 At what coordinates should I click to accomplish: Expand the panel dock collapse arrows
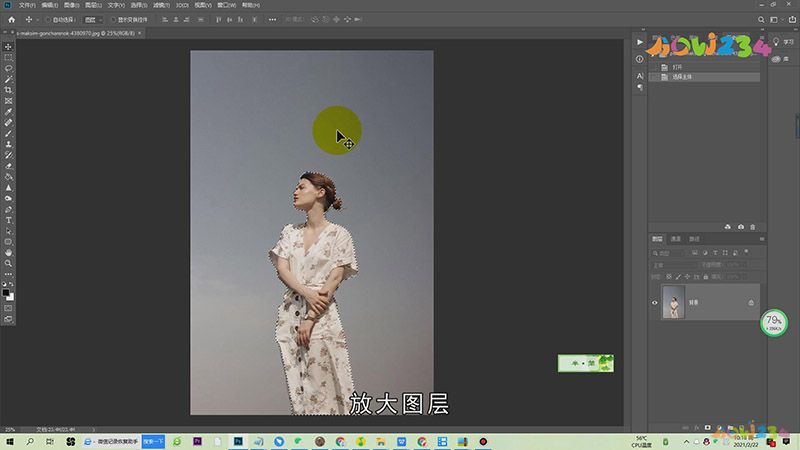[x=643, y=30]
